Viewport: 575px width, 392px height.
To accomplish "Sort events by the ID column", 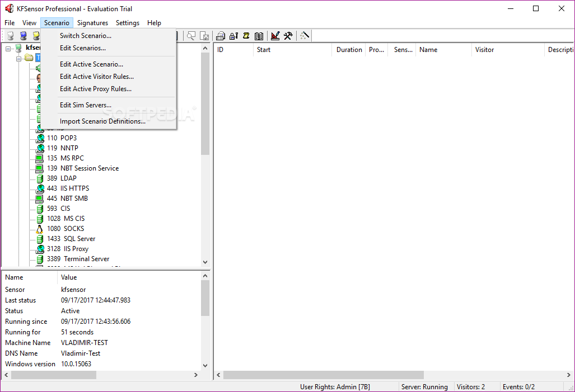I will coord(233,50).
